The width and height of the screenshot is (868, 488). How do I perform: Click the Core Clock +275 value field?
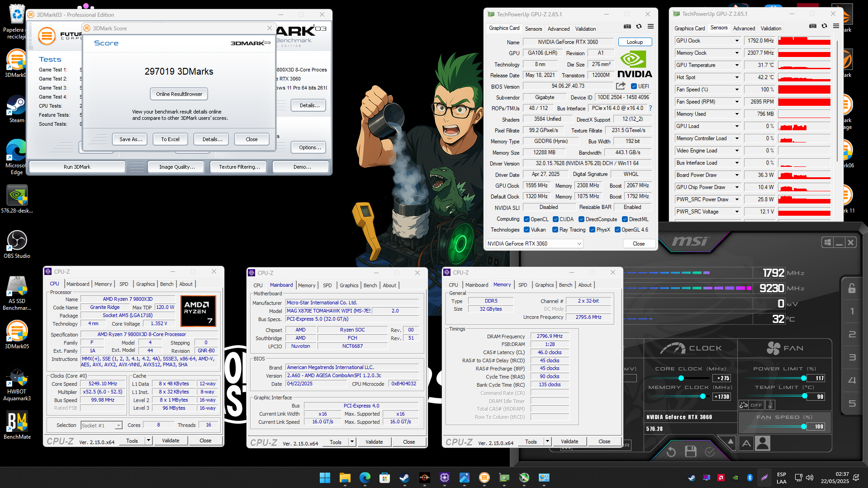(x=722, y=378)
